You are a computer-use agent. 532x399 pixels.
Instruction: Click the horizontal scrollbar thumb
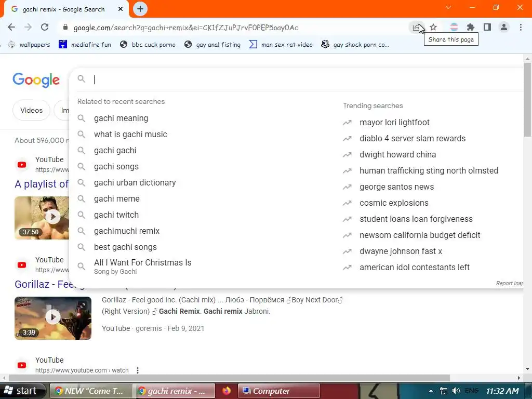click(x=229, y=378)
